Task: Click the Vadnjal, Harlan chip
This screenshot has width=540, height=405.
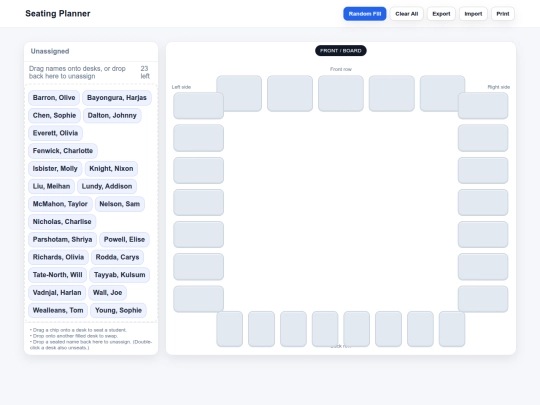Action: (x=57, y=293)
